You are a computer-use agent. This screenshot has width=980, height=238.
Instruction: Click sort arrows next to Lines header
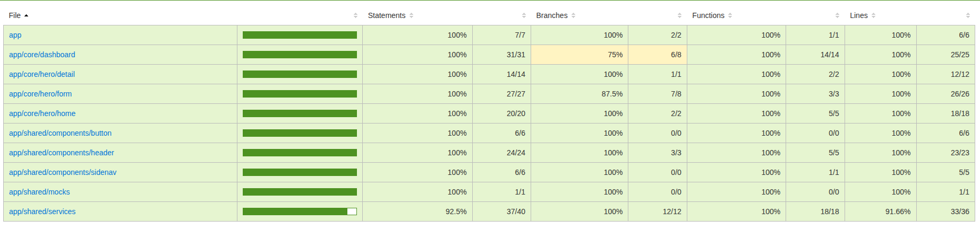click(x=873, y=15)
